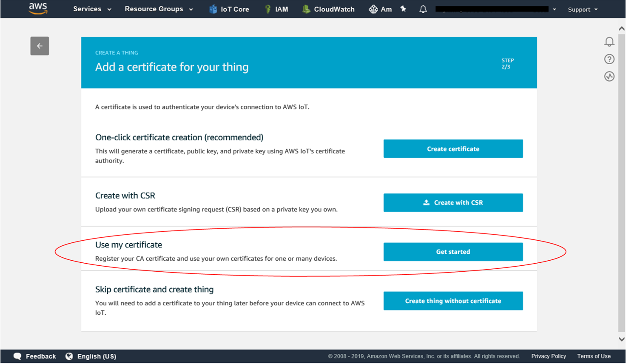This screenshot has width=626, height=364.
Task: Click Get started under Use my certificate
Action: pyautogui.click(x=452, y=251)
